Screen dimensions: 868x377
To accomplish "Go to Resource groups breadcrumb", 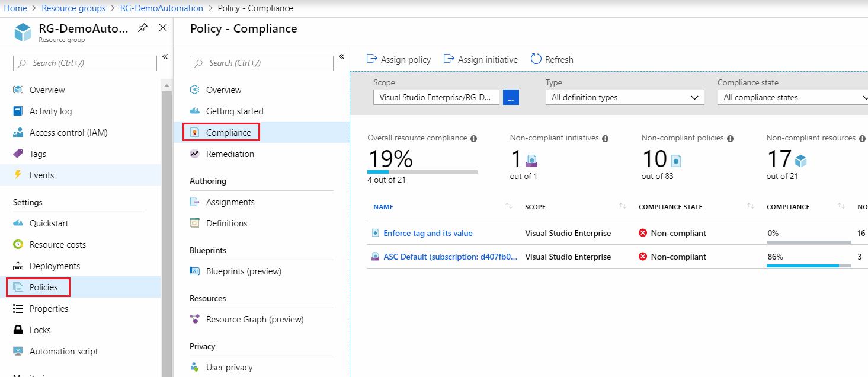I will coord(73,8).
